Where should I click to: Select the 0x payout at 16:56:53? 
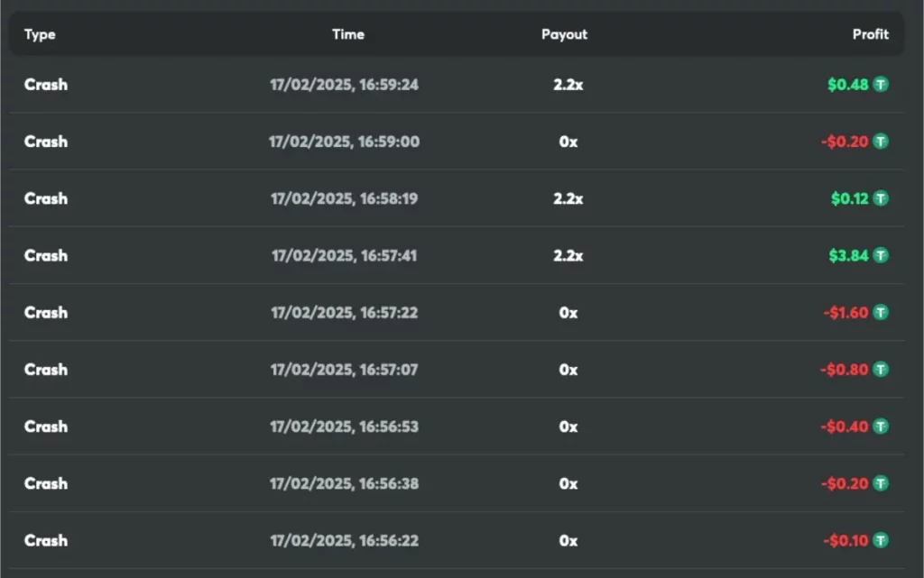coord(568,427)
